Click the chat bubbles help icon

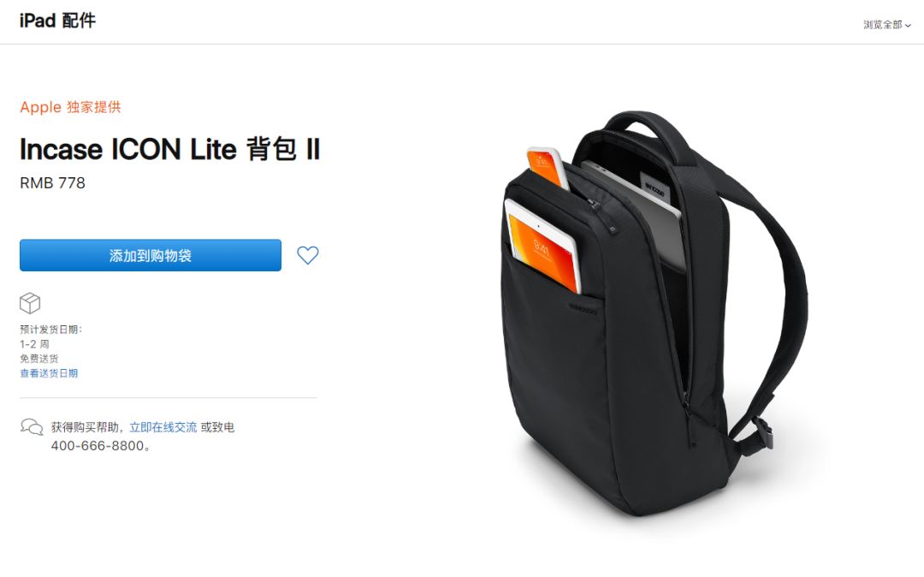[x=32, y=426]
